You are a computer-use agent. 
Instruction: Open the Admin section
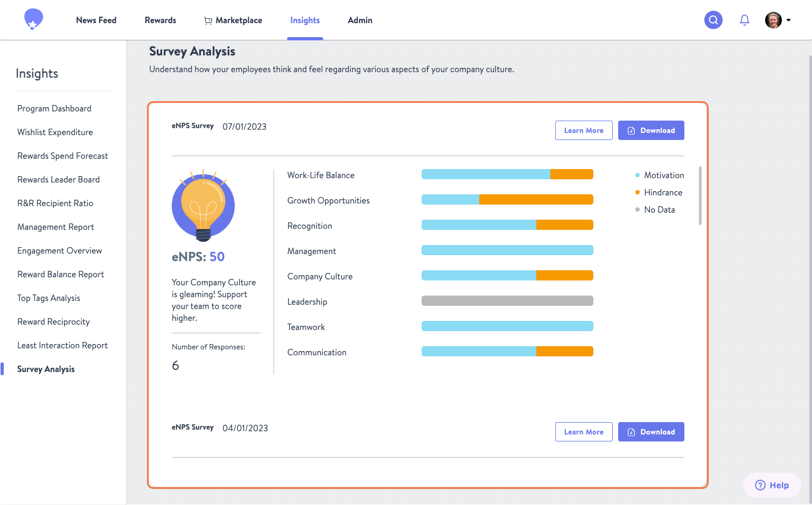[x=360, y=20]
